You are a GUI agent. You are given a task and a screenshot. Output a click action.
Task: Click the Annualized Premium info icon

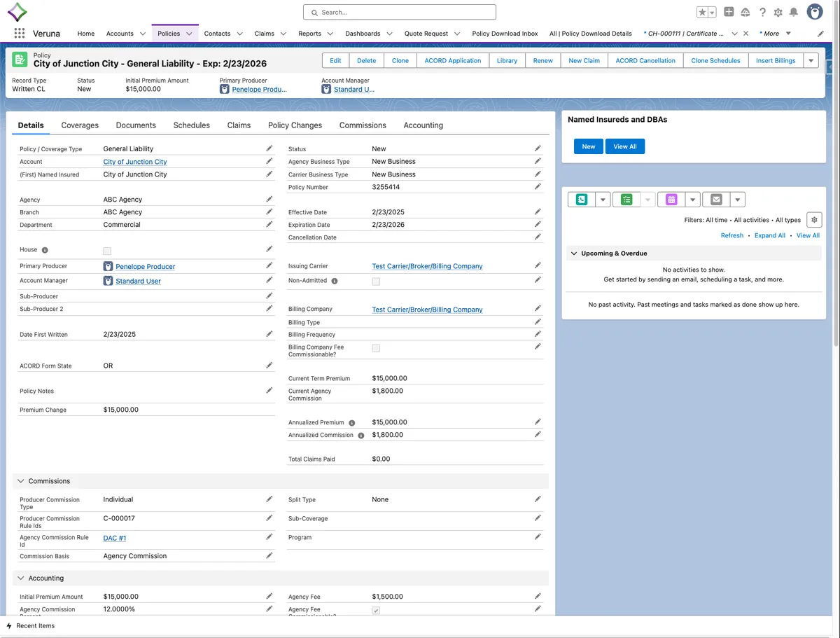tap(351, 423)
